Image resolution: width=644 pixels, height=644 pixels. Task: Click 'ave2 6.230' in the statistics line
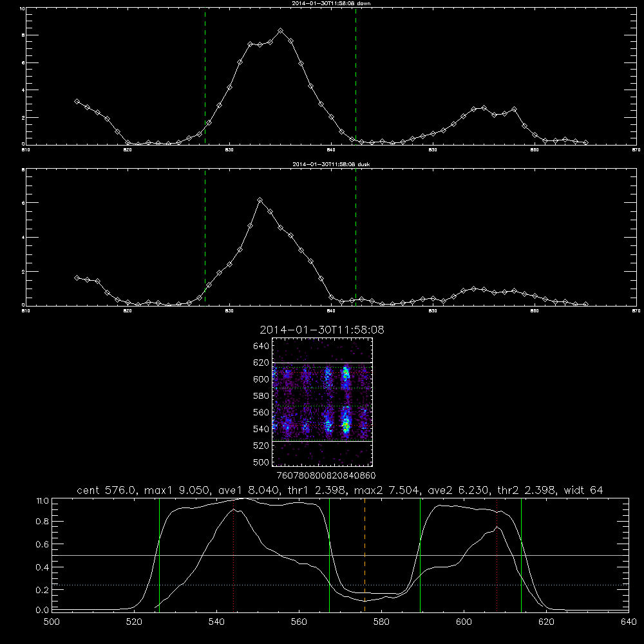coord(459,490)
